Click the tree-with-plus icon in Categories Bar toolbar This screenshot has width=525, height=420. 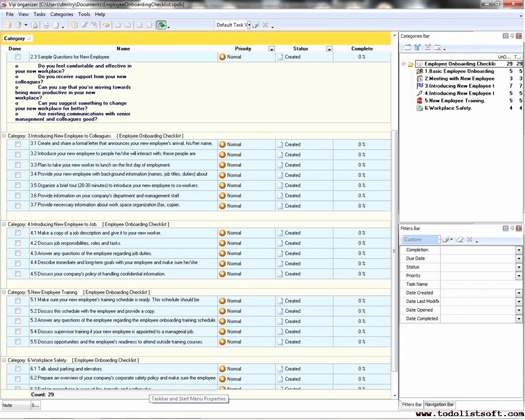point(417,48)
